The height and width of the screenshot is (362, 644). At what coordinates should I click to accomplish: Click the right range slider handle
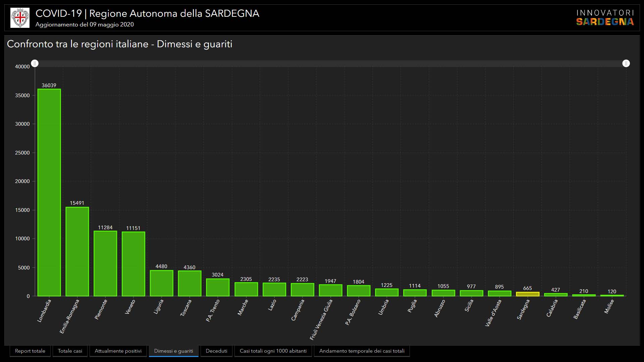click(626, 63)
